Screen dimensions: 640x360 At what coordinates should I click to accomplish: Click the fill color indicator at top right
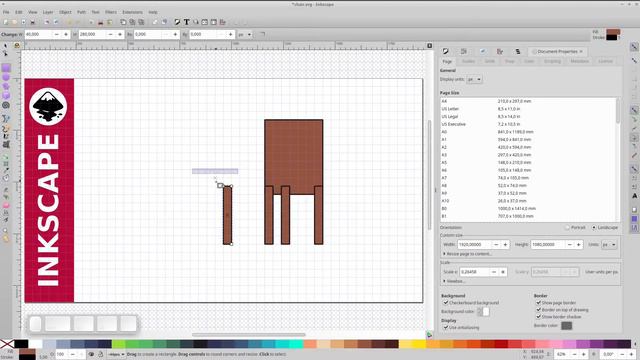(613, 32)
